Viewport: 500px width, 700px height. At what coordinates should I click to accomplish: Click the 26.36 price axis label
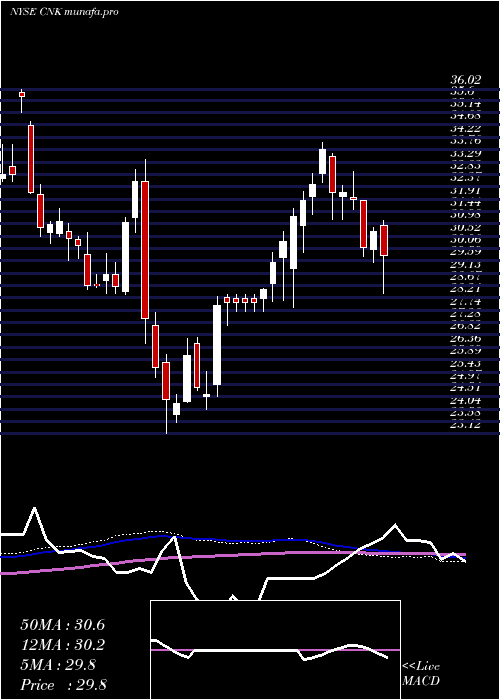[x=466, y=339]
